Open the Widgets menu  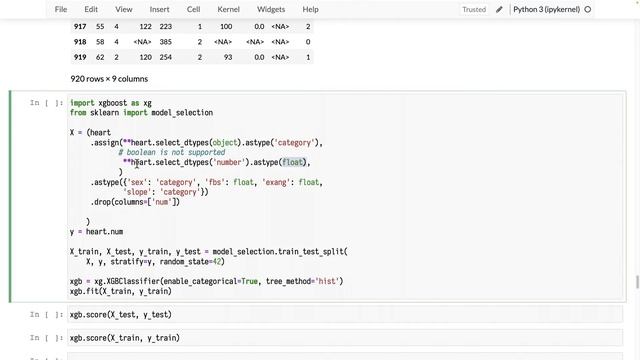pos(271,9)
